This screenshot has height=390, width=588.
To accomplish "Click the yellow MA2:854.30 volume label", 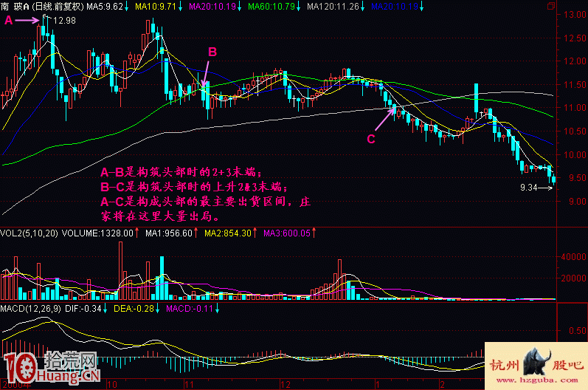I will 228,233.
